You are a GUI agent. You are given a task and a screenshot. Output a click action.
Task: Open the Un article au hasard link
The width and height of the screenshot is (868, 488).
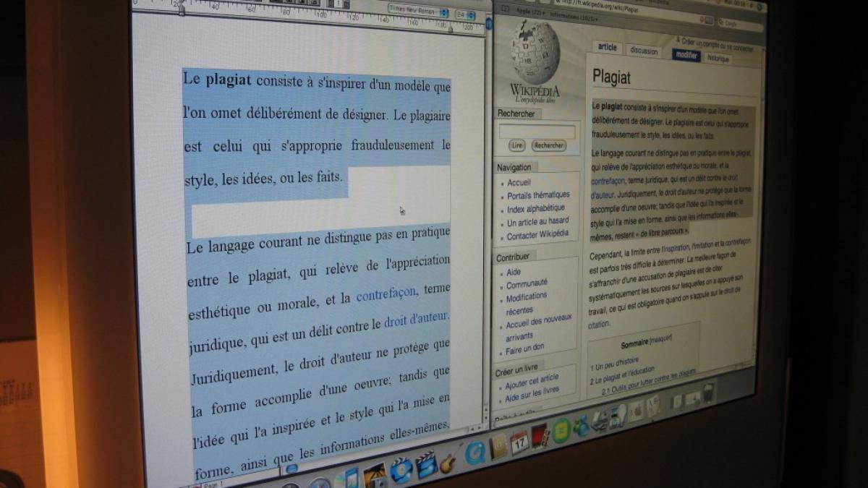[537, 221]
